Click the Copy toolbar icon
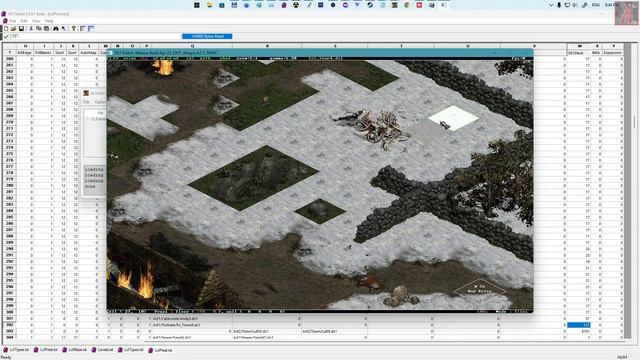640x360 pixels. [39, 29]
